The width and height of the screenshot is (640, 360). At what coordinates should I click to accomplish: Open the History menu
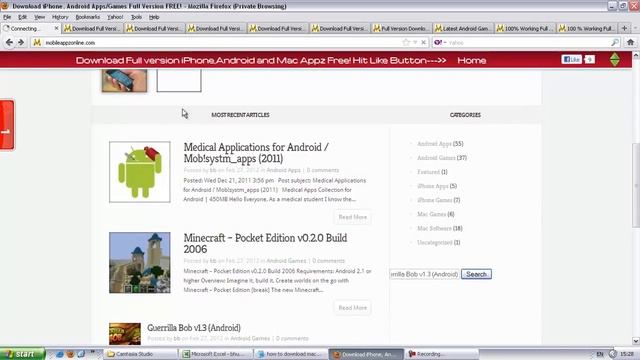coord(60,17)
